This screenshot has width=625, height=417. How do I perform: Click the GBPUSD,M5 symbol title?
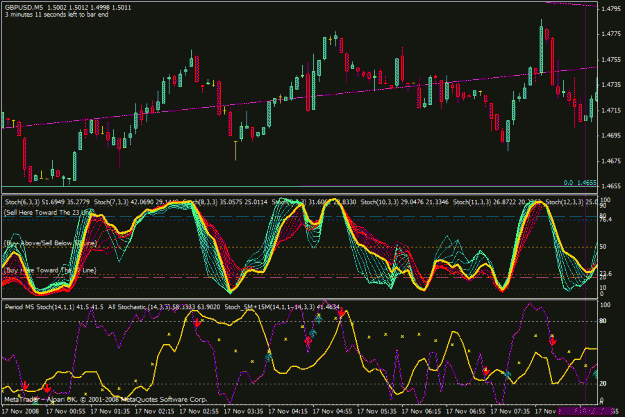(24, 8)
